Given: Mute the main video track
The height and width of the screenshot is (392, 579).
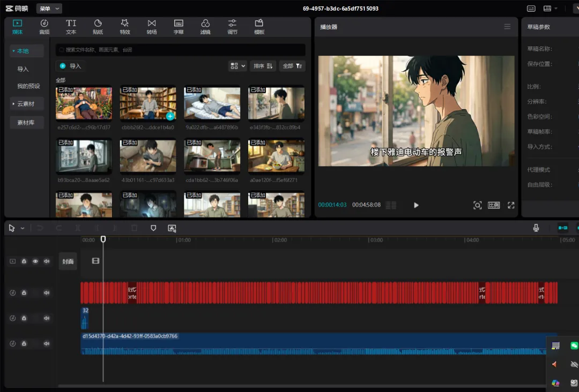Looking at the screenshot, I should pos(47,261).
